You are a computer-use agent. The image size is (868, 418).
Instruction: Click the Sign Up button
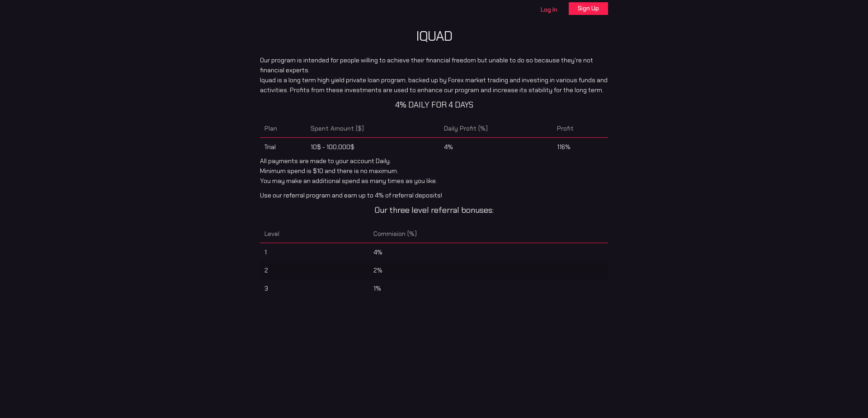588,8
